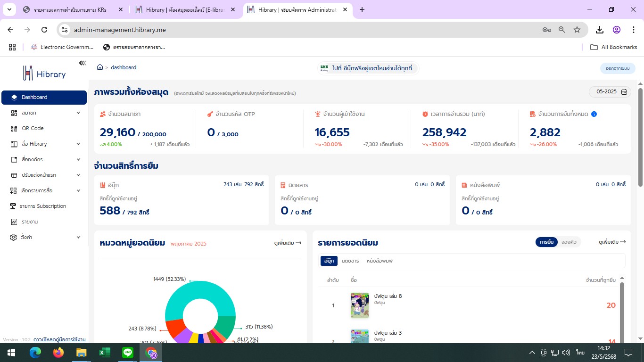This screenshot has height=362, width=644.
Task: Open book thumbnail for บัฟตูน เล่ม 3
Action: pos(360,337)
